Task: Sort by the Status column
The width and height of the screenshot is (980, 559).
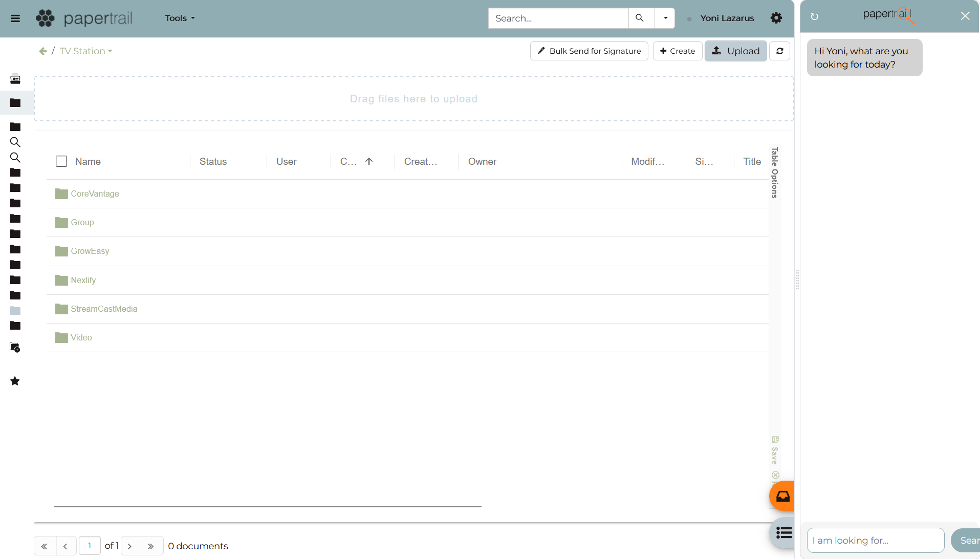Action: 213,162
